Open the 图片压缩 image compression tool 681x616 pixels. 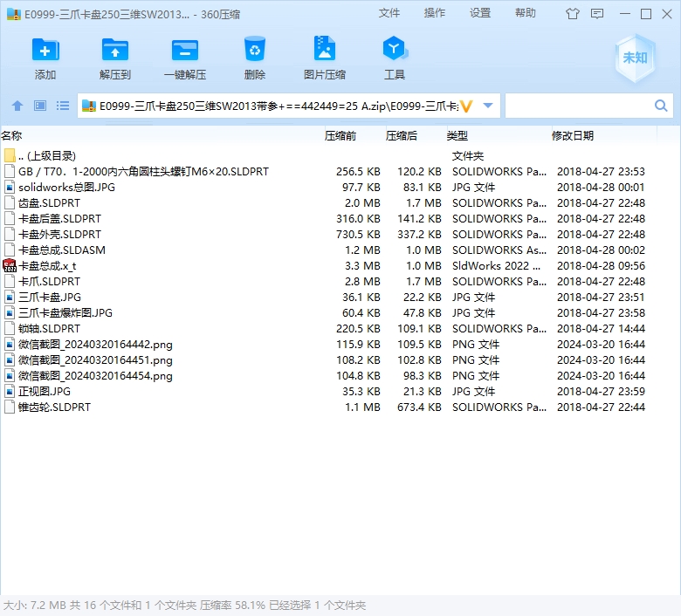[325, 48]
